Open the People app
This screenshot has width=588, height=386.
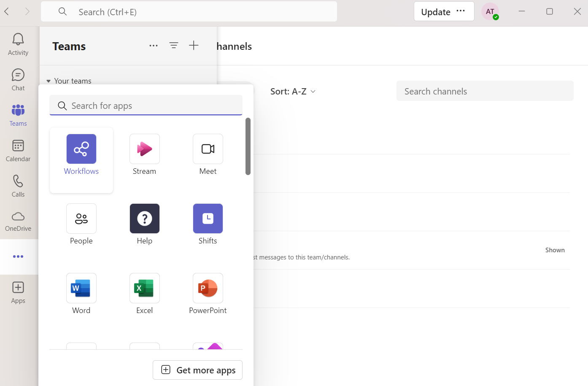81,224
